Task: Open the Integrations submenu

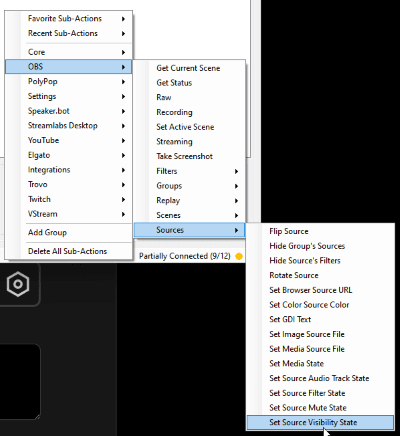Action: tap(68, 170)
